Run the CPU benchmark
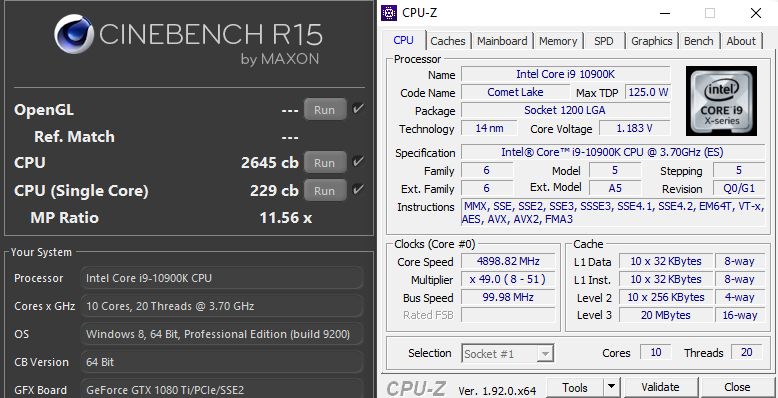Viewport: 778px width, 398px height. pyautogui.click(x=324, y=162)
